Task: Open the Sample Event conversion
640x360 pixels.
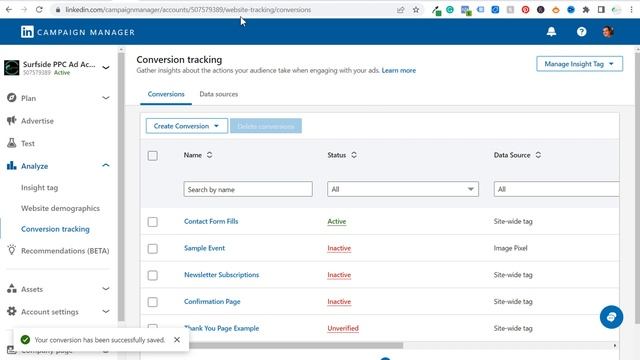Action: (x=204, y=248)
